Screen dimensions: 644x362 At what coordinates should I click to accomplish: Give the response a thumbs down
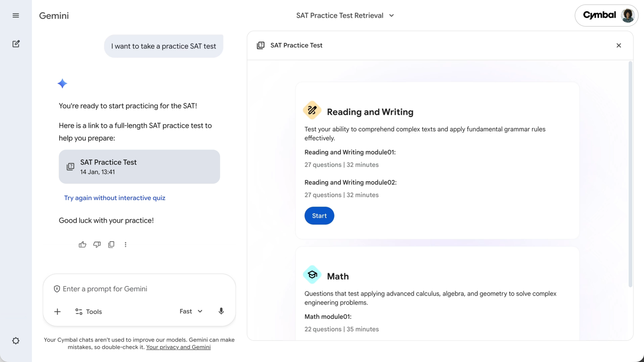pos(97,245)
